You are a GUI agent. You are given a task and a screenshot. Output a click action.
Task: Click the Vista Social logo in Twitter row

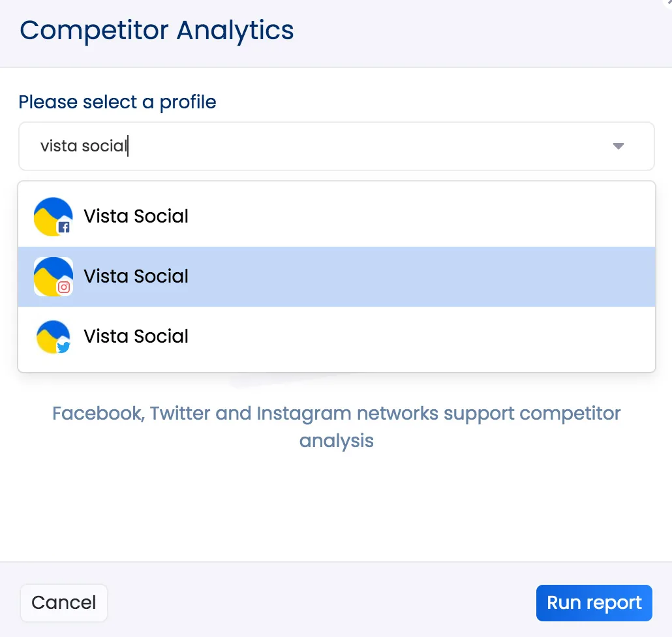click(x=51, y=335)
